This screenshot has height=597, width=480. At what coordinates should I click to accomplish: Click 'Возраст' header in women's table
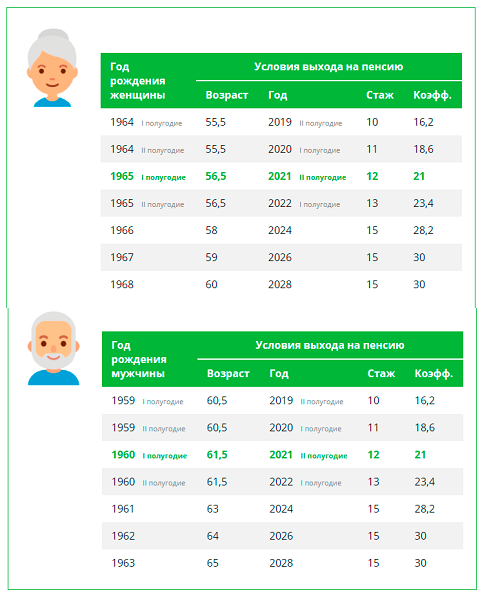[x=227, y=95]
